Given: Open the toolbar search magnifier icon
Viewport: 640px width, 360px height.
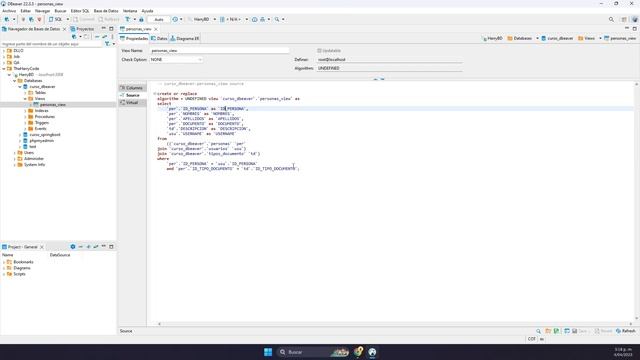Looking at the screenshot, I should pyautogui.click(x=277, y=19).
